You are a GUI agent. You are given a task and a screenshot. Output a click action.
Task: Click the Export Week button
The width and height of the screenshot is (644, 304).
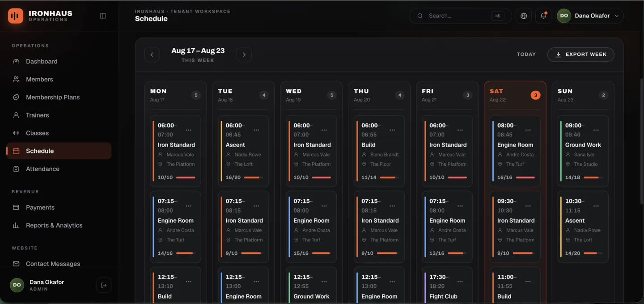580,55
